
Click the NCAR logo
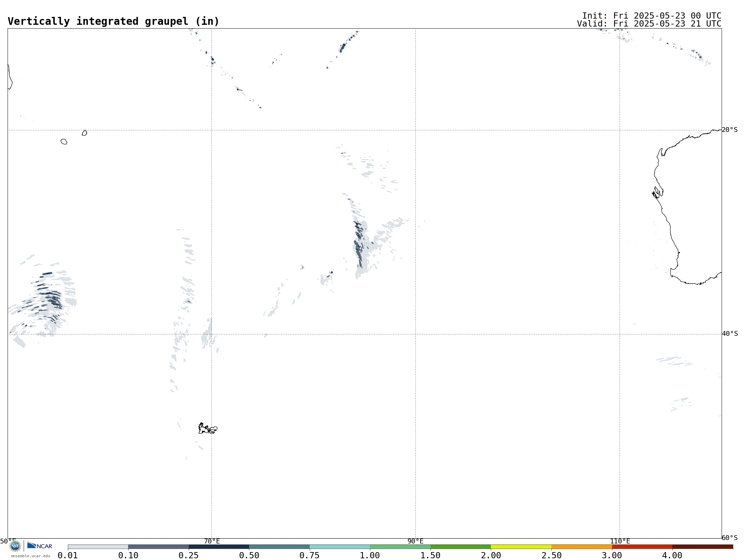(x=40, y=546)
